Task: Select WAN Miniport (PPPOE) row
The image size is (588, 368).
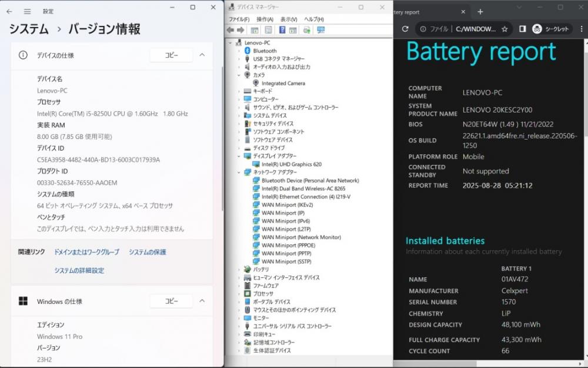Action: pyautogui.click(x=288, y=245)
